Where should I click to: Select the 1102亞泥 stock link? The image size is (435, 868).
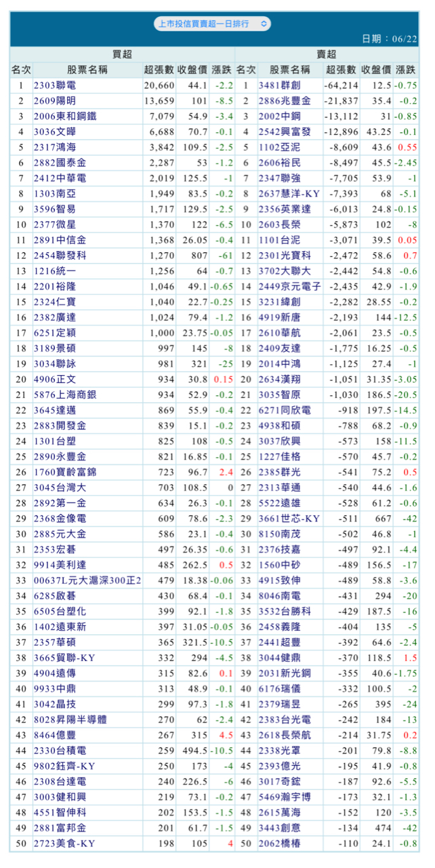(278, 147)
